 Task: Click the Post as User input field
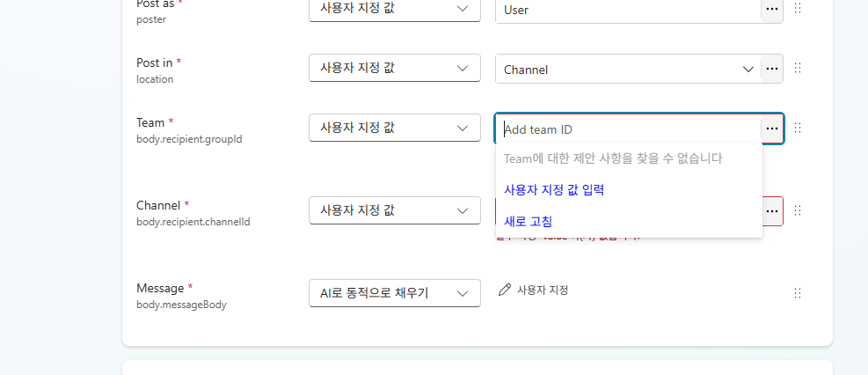628,10
